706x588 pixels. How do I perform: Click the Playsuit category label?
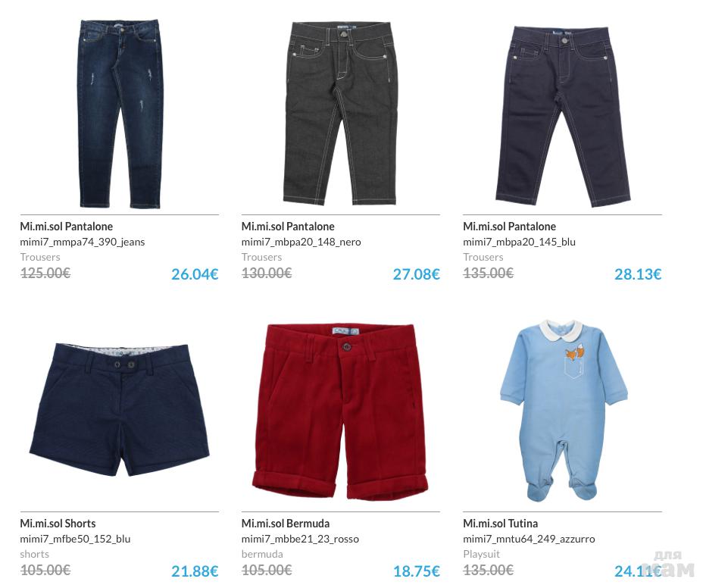[481, 554]
